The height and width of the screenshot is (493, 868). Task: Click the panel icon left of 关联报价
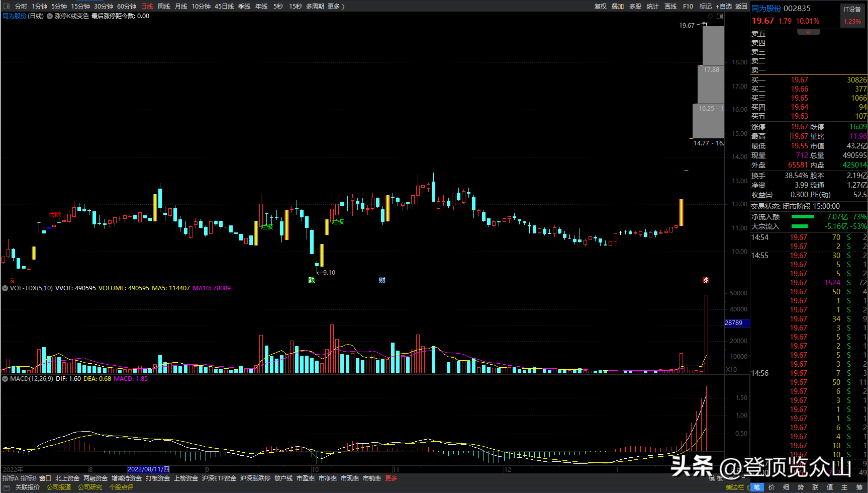(x=6, y=487)
